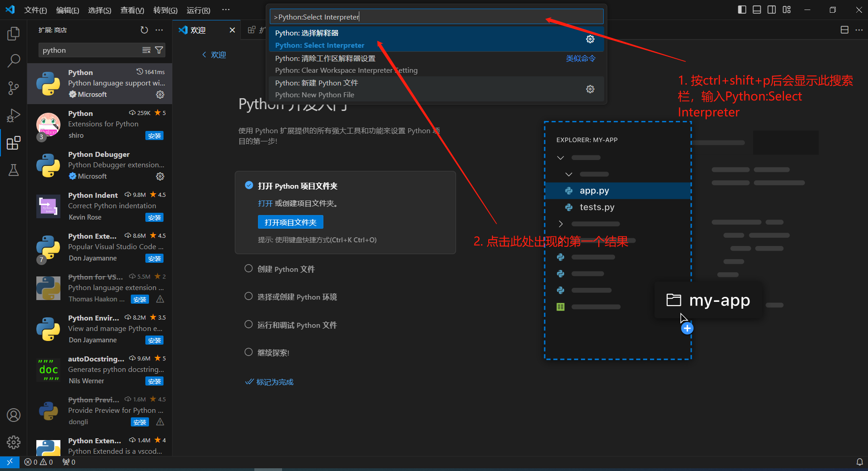
Task: Click the 类似命令 label
Action: 580,58
